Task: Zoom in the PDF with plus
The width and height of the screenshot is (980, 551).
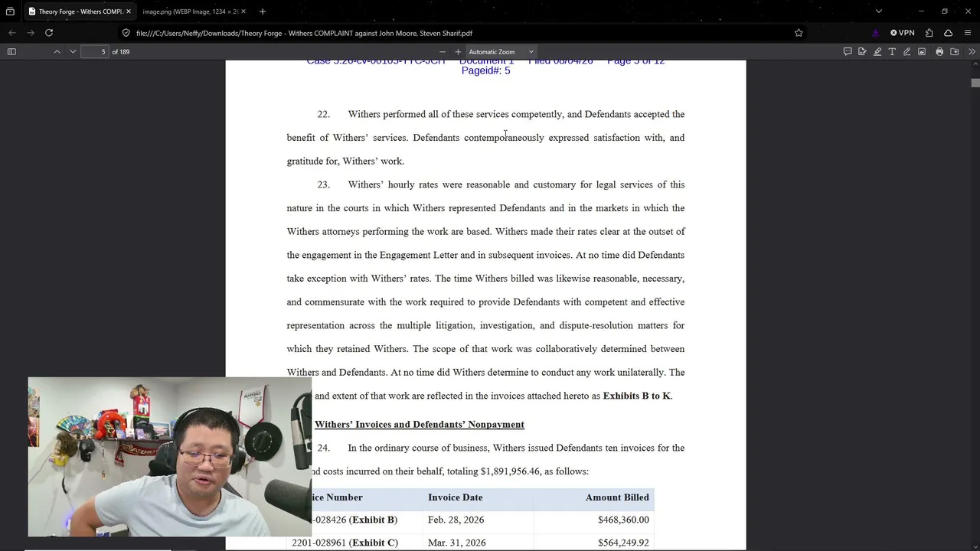Action: pyautogui.click(x=458, y=51)
